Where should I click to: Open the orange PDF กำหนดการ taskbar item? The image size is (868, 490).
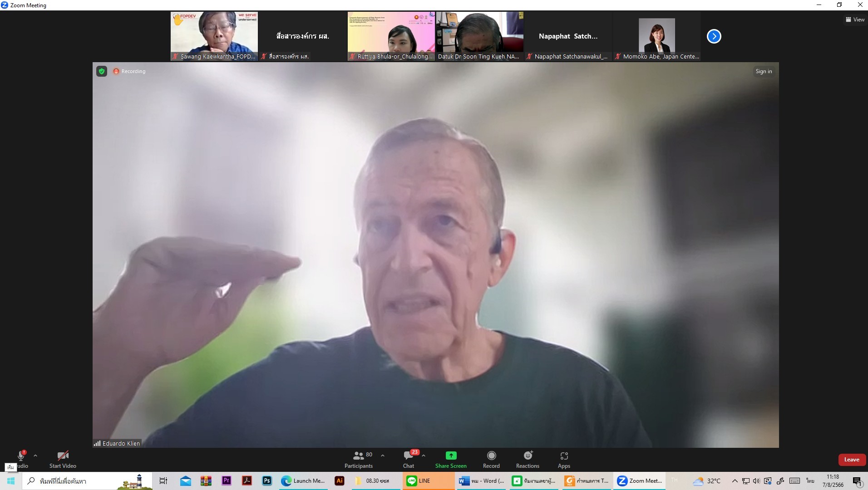pos(587,481)
